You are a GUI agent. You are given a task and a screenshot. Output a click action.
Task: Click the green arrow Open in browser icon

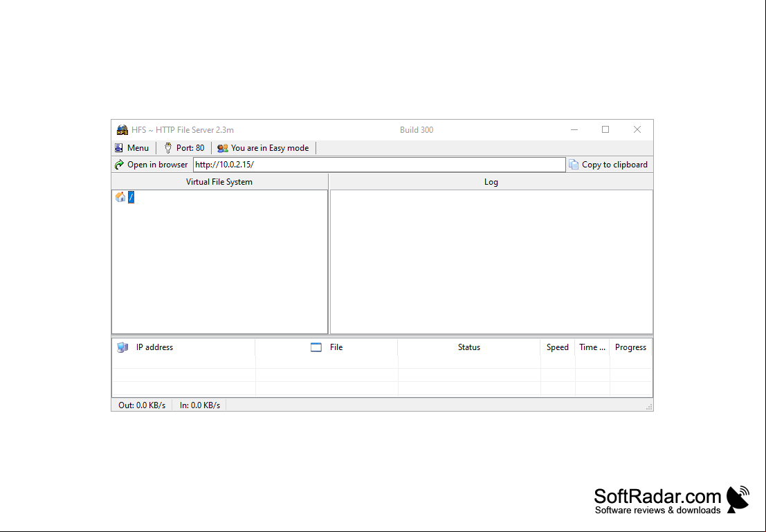(x=119, y=165)
